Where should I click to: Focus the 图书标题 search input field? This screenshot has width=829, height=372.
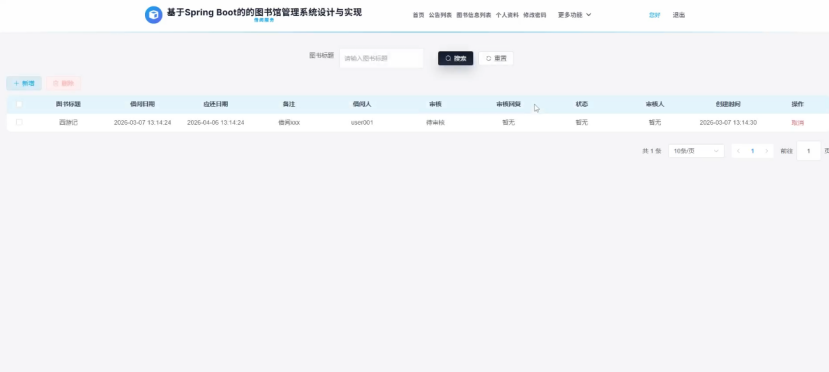381,58
